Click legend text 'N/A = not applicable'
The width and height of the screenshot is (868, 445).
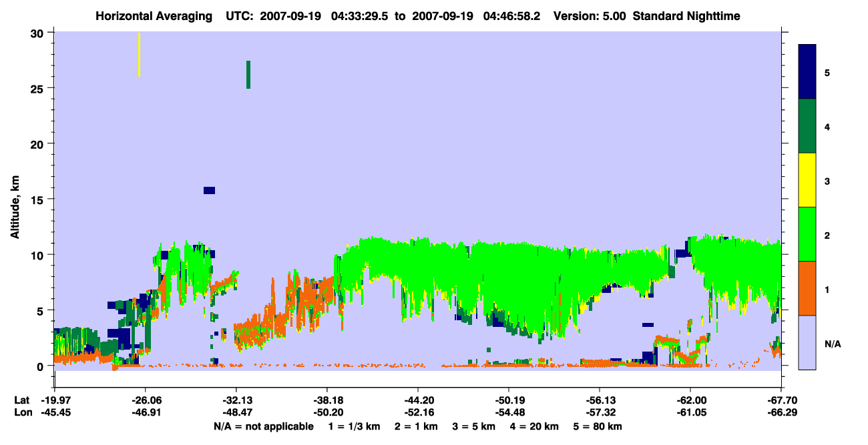pos(263,426)
